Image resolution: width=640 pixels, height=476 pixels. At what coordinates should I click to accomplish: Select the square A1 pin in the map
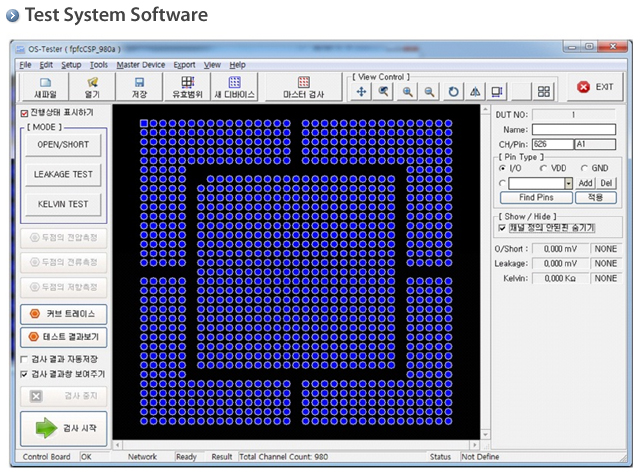pos(144,123)
